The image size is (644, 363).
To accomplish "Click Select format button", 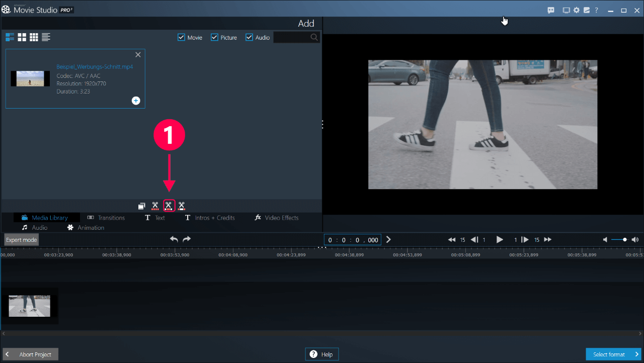I will tap(614, 354).
